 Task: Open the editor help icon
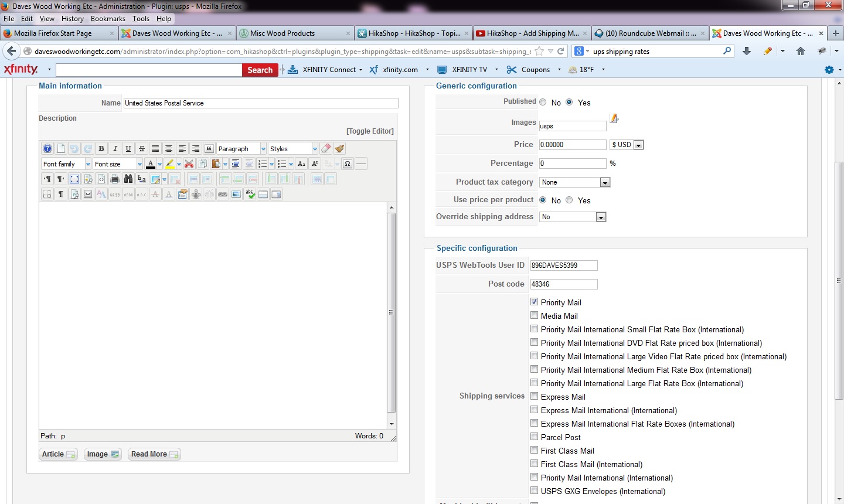[47, 149]
